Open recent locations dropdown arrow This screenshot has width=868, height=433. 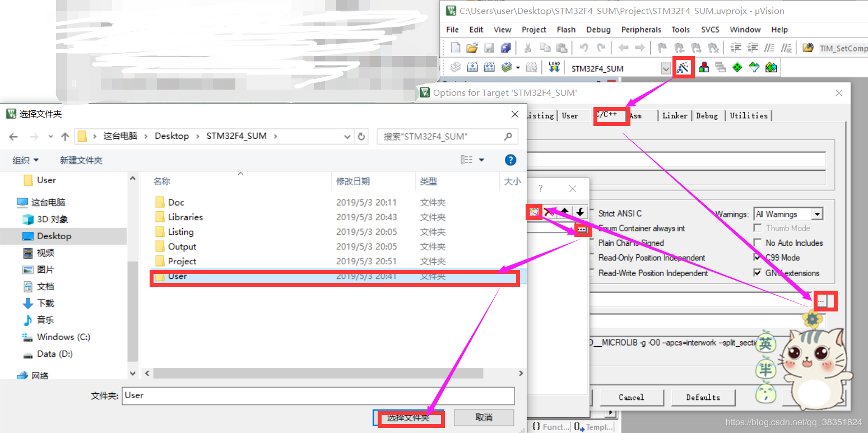tap(50, 137)
